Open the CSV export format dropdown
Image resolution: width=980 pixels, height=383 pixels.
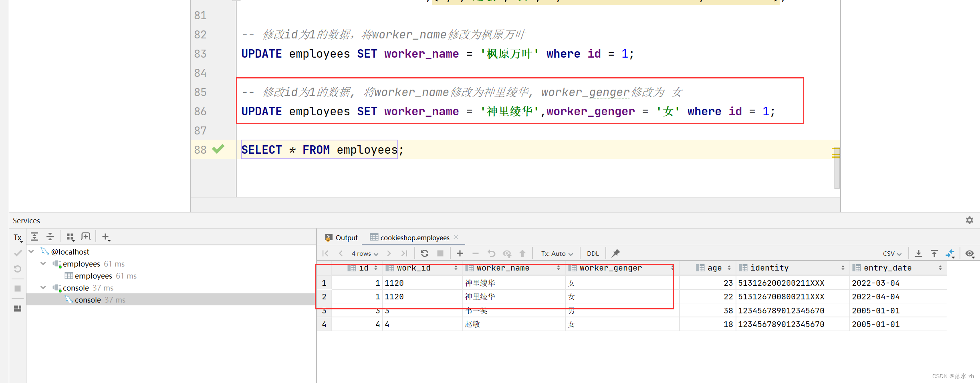[x=892, y=254]
